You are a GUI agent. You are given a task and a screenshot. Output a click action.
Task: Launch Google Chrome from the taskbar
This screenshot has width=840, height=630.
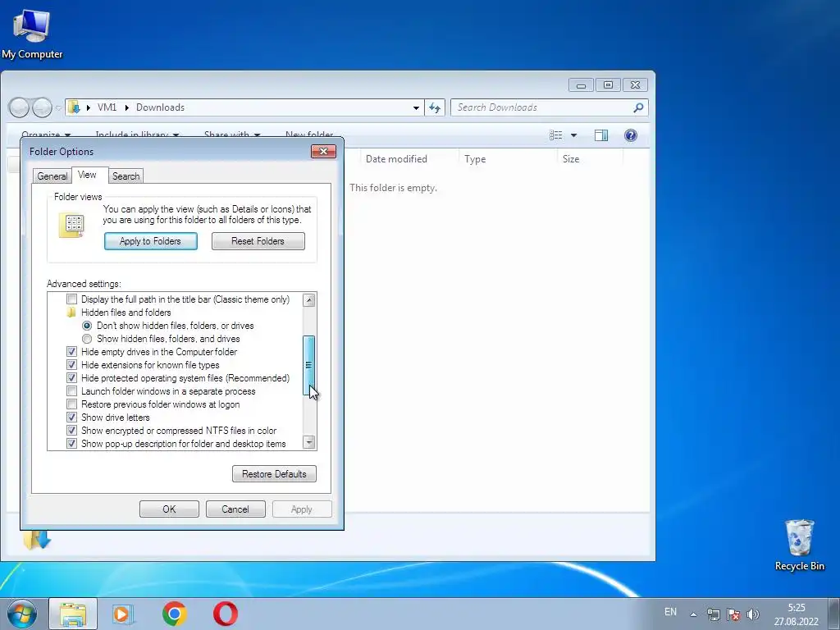(174, 614)
